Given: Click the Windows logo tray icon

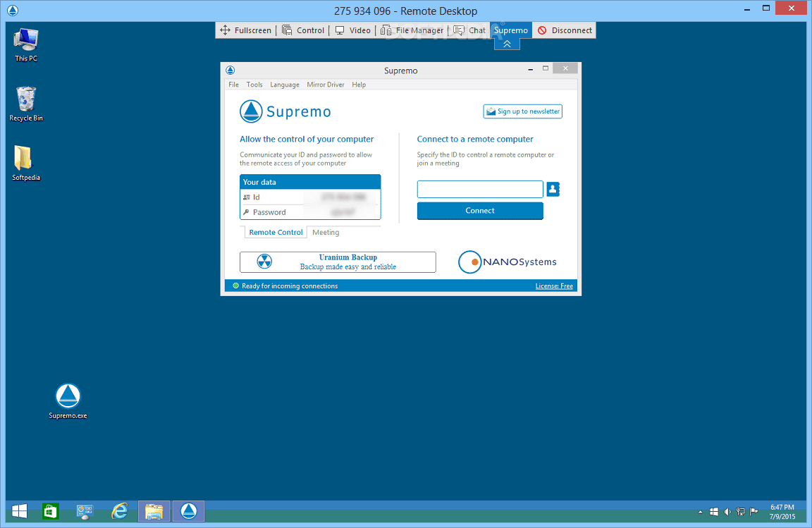Looking at the screenshot, I should click(x=713, y=512).
